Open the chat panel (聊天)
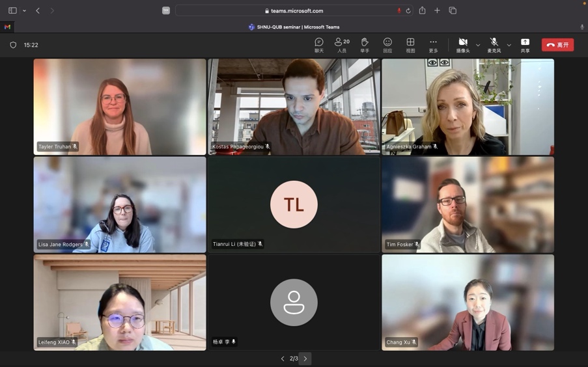 click(319, 45)
